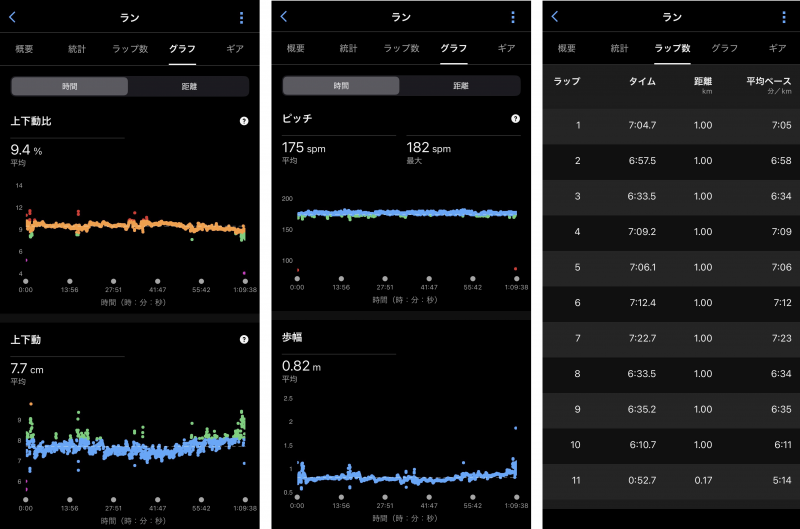
Task: Open the ピッチ chart help icon
Action: pos(515,119)
